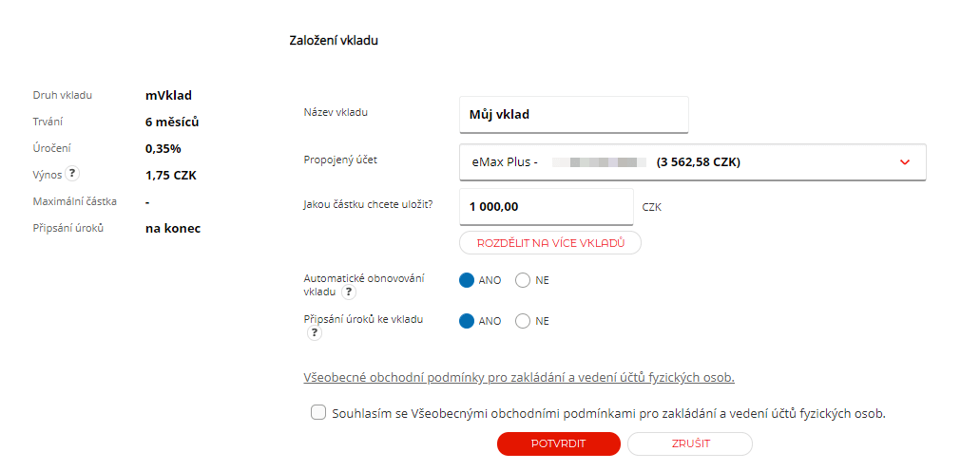The height and width of the screenshot is (471, 980).
Task: Select NE for Automatické obnovování vkladu
Action: 523,280
